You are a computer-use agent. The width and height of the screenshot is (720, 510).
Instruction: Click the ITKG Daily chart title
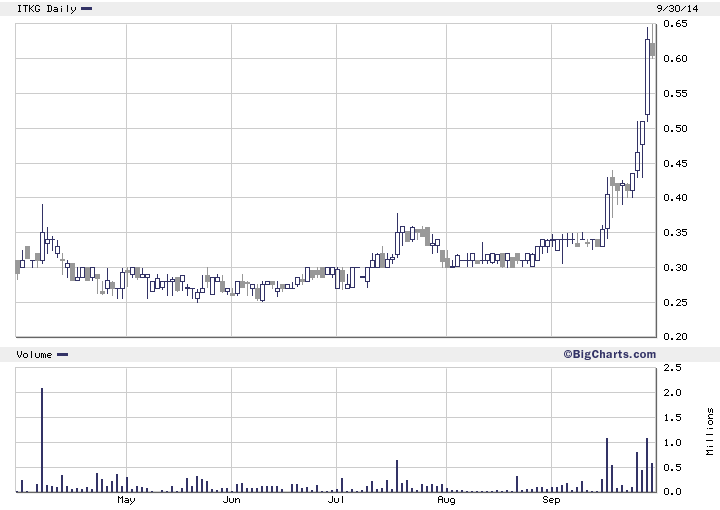pos(46,9)
